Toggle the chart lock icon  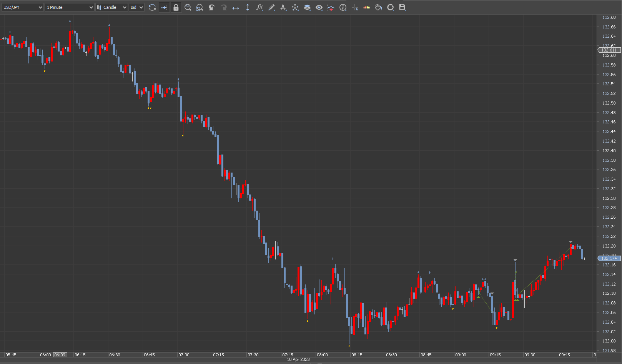pos(176,7)
